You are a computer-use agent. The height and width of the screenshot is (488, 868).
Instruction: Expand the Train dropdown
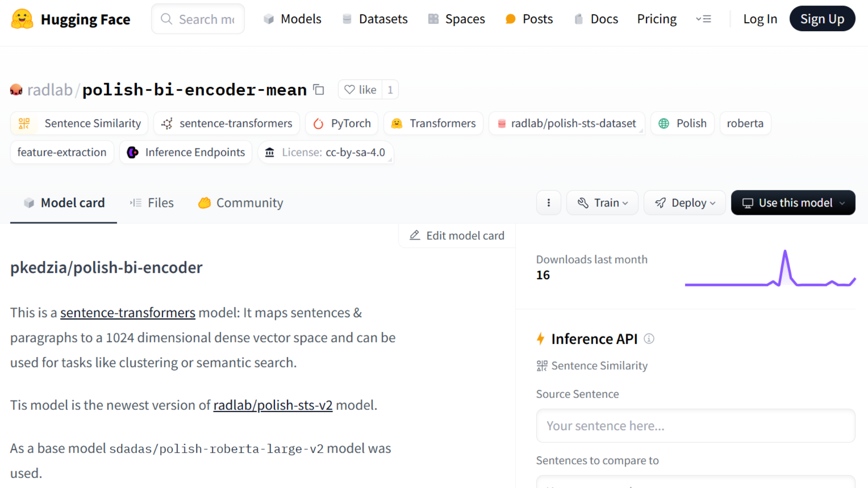click(x=602, y=203)
